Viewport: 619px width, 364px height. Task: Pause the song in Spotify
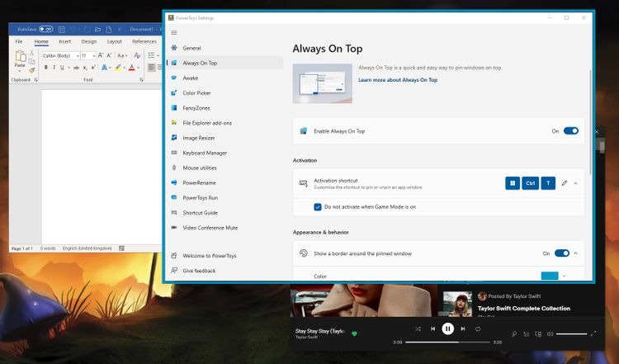coord(447,329)
